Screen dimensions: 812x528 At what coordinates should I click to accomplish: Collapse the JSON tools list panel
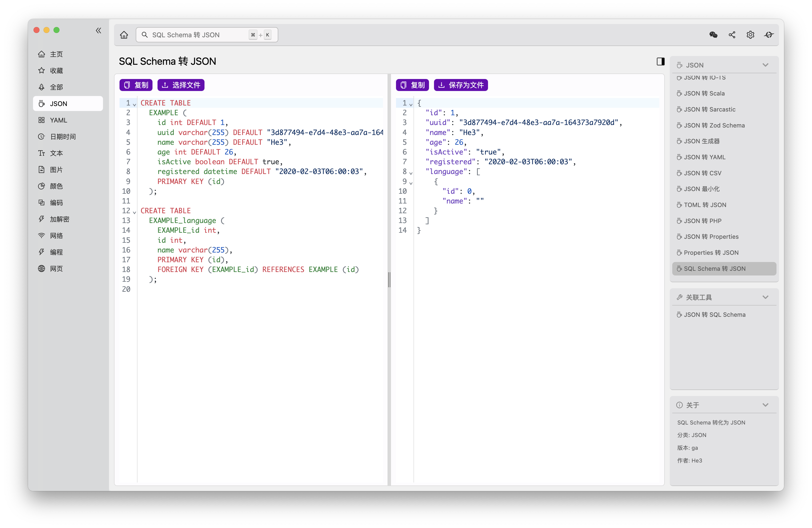765,65
